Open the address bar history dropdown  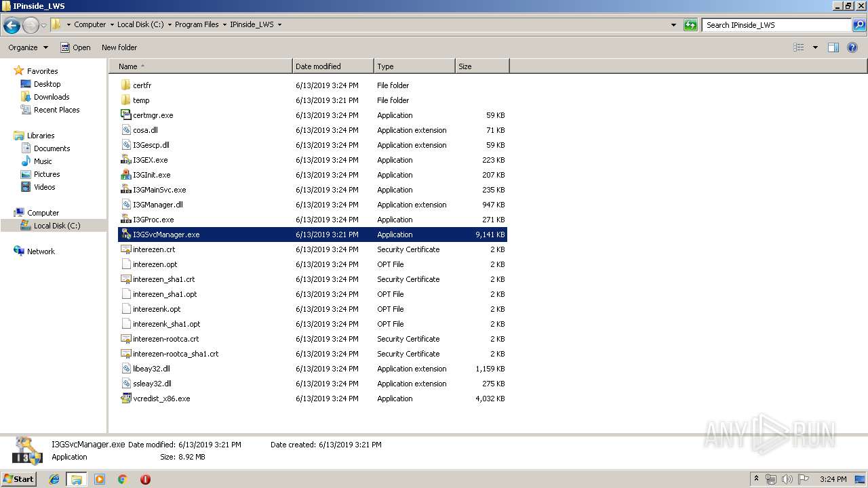tap(673, 25)
